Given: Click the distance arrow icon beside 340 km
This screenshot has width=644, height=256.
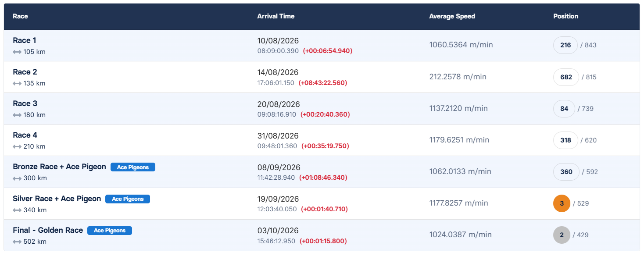Looking at the screenshot, I should [17, 210].
